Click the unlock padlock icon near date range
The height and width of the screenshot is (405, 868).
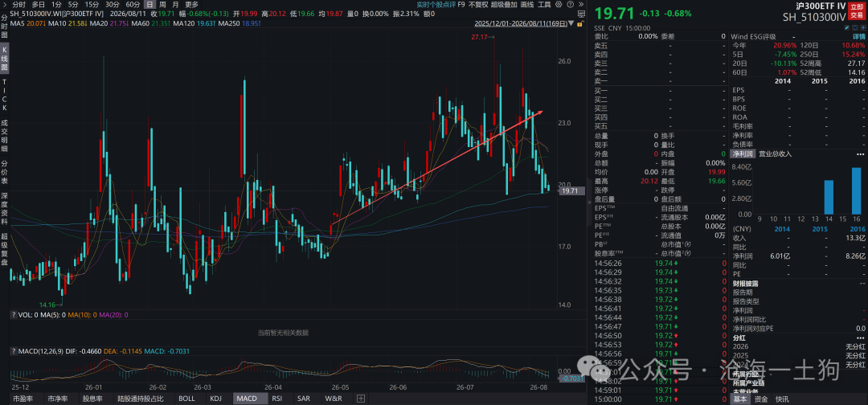pyautogui.click(x=580, y=24)
